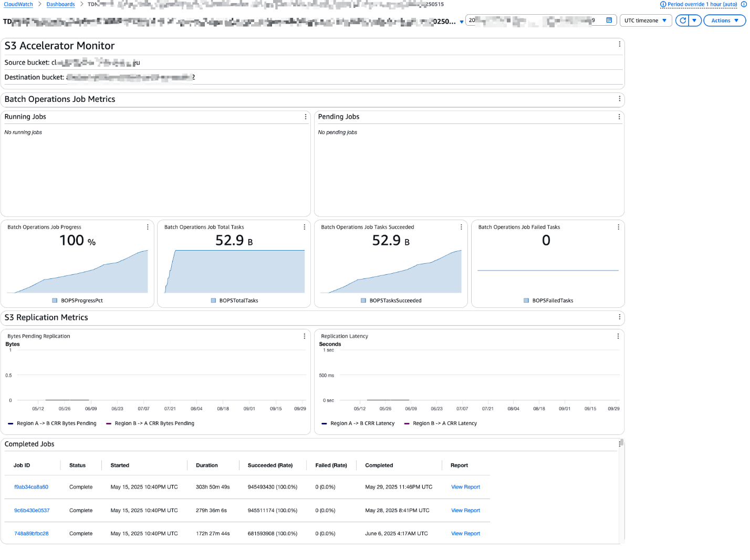The height and width of the screenshot is (560, 750).
Task: Click Period override 1 hour (auto) link
Action: pos(702,4)
